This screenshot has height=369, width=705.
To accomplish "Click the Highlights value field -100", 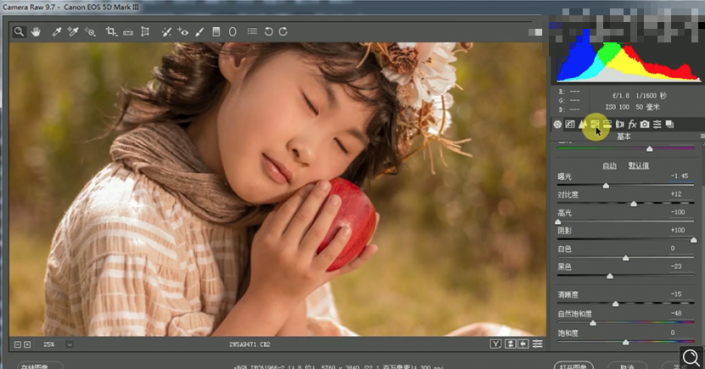I will pos(678,212).
